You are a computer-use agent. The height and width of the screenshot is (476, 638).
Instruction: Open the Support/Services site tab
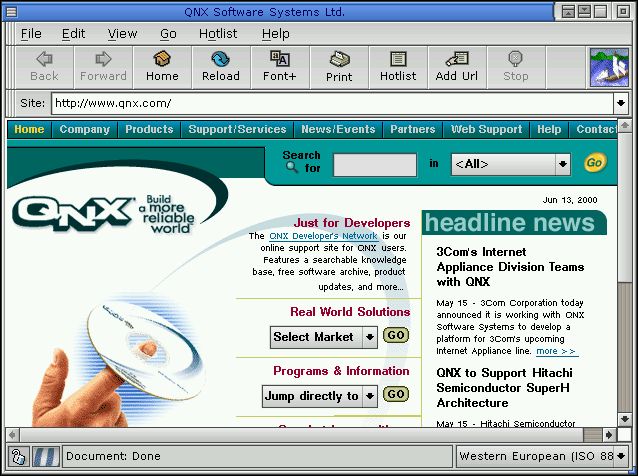coord(237,129)
